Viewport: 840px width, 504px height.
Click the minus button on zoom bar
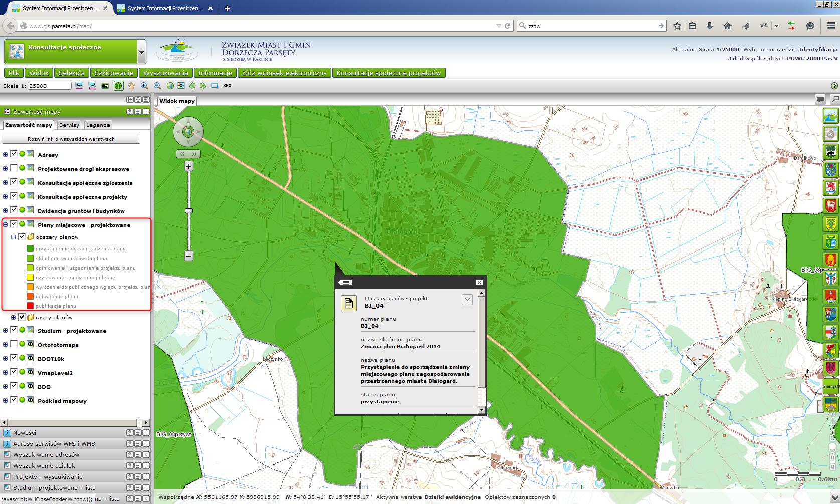pos(189,256)
